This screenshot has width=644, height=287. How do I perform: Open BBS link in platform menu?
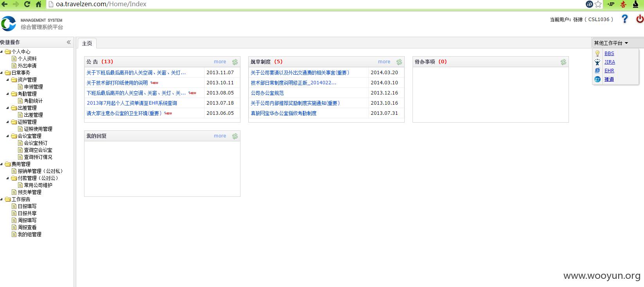[609, 53]
